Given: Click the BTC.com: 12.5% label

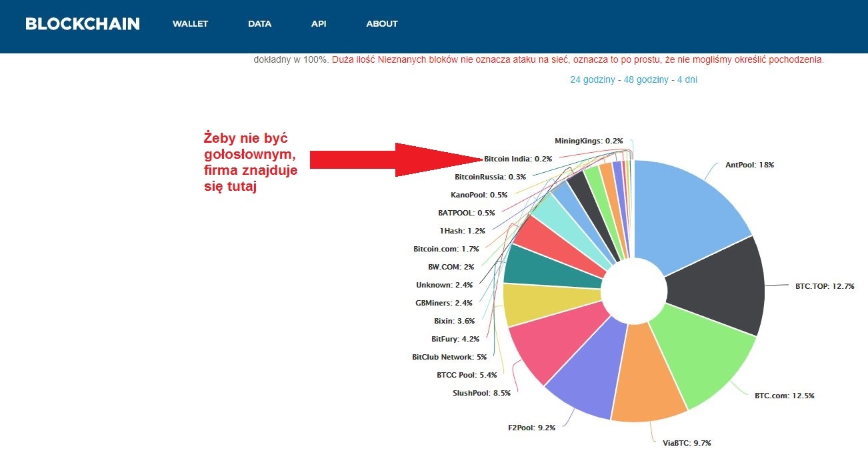Looking at the screenshot, I should click(x=784, y=396).
